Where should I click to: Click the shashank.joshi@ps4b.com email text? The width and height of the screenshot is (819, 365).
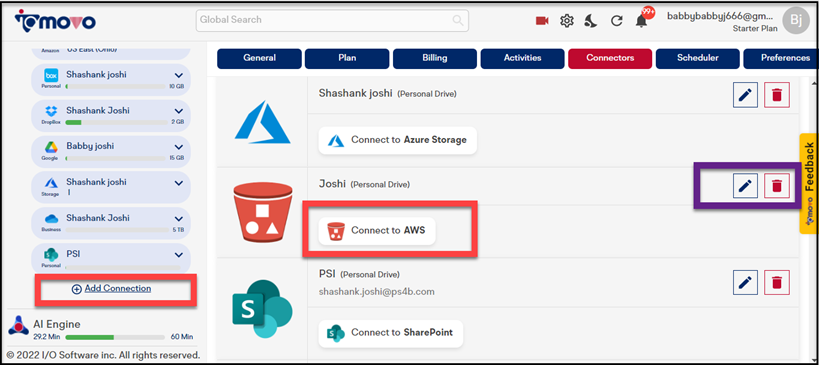377,291
